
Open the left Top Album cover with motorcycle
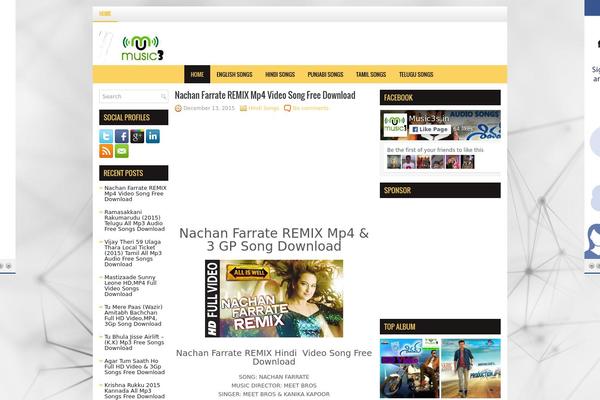click(x=409, y=368)
